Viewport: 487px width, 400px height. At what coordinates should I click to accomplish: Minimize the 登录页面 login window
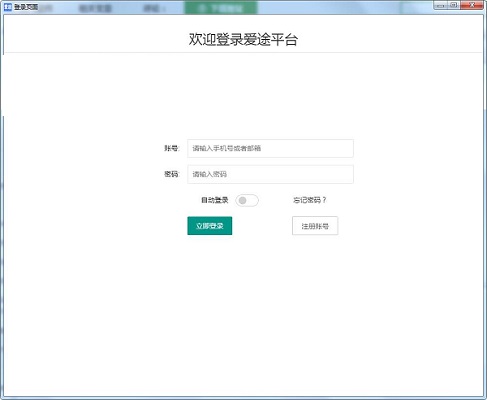440,5
